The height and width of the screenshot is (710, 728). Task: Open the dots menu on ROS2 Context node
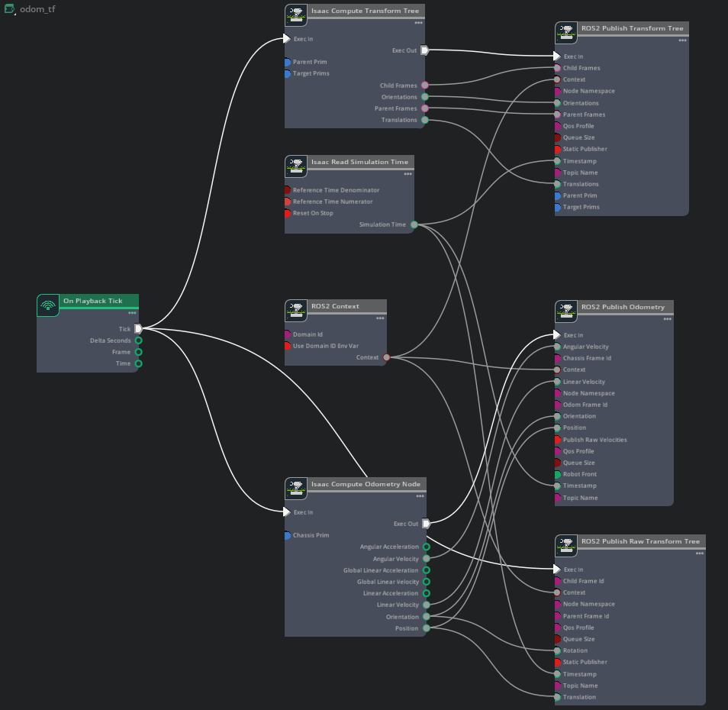coord(380,318)
